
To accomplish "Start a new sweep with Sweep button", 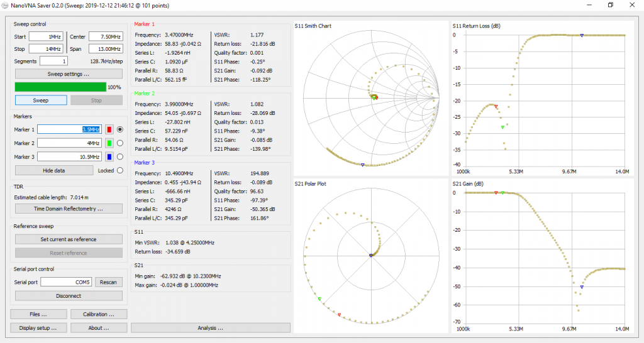I will click(41, 100).
